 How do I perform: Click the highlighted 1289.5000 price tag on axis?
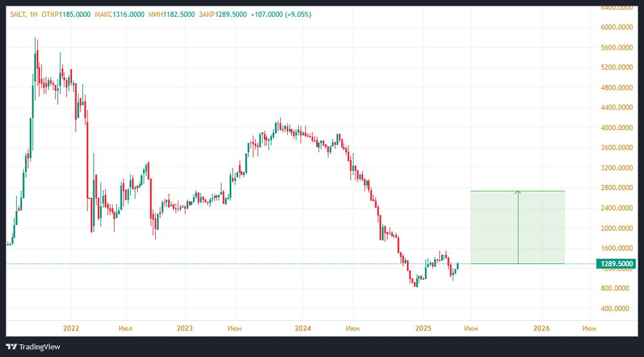[x=616, y=264]
